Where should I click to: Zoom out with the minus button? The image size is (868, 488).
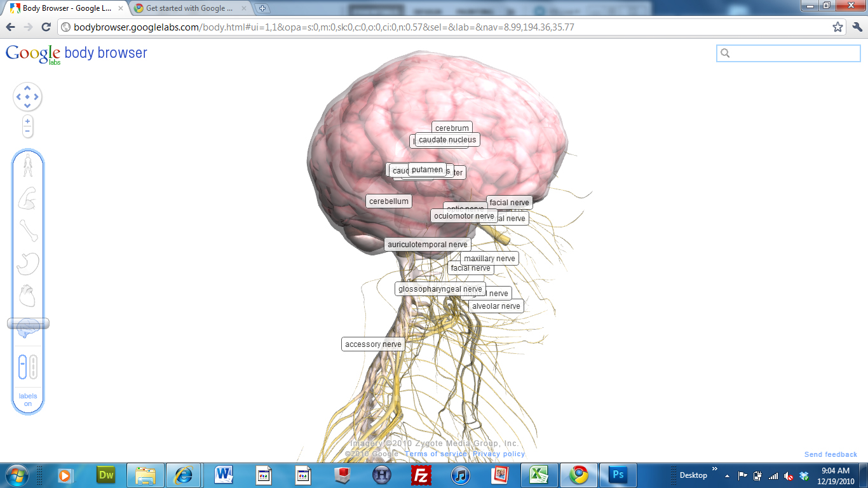click(27, 131)
